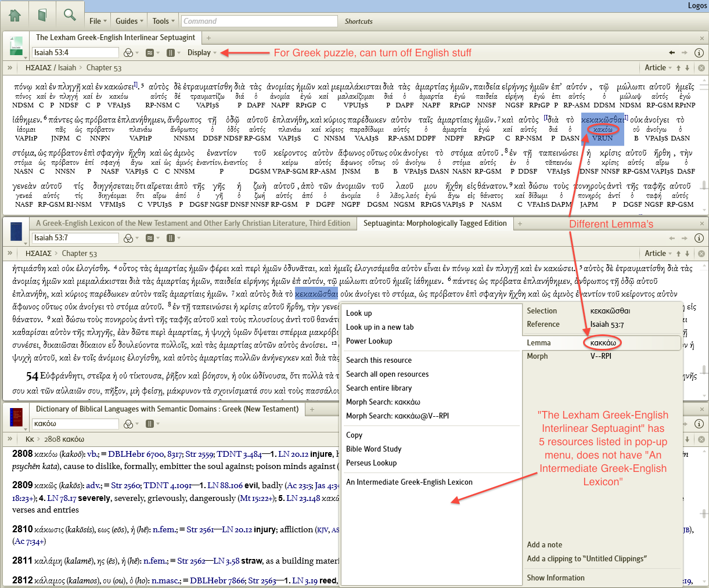
Task: Open the Tools menu
Action: 163,21
